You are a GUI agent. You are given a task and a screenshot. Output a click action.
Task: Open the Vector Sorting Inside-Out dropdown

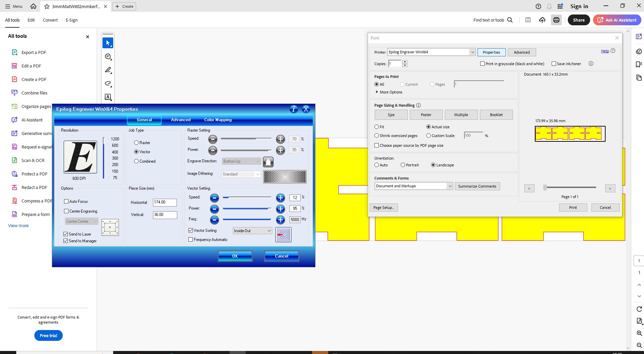tap(252, 231)
